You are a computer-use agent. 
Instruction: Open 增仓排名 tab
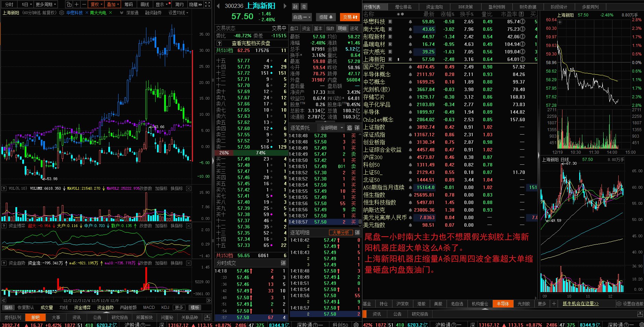tap(403, 7)
